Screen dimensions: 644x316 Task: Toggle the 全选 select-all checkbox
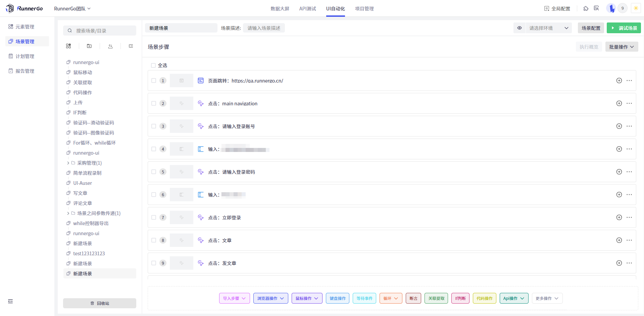click(153, 65)
